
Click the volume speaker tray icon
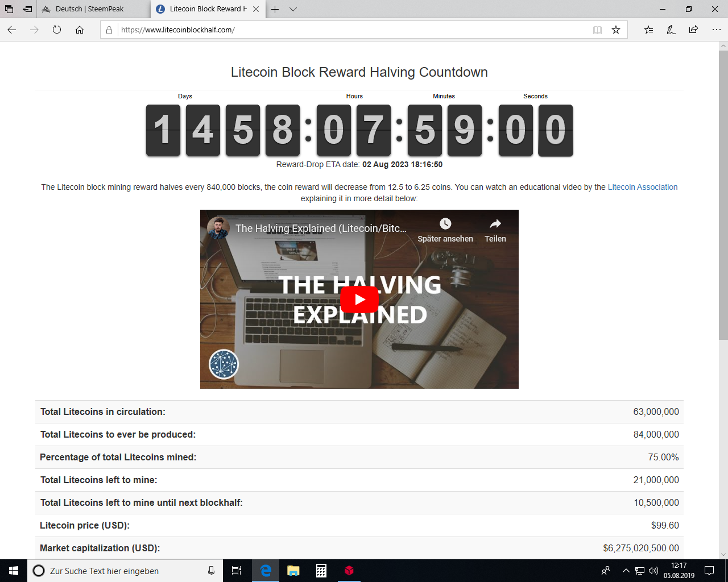pyautogui.click(x=653, y=571)
